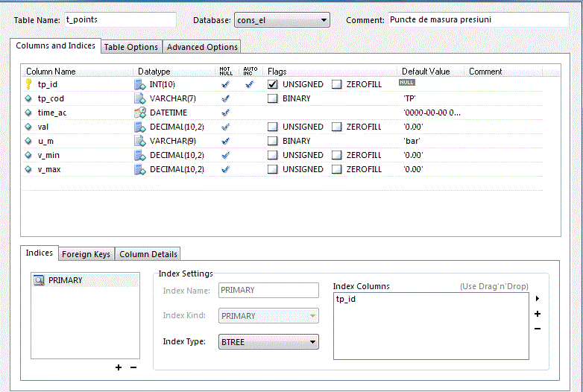Image resolution: width=583 pixels, height=392 pixels.
Task: Select tp_id in Index Columns list
Action: pyautogui.click(x=346, y=299)
